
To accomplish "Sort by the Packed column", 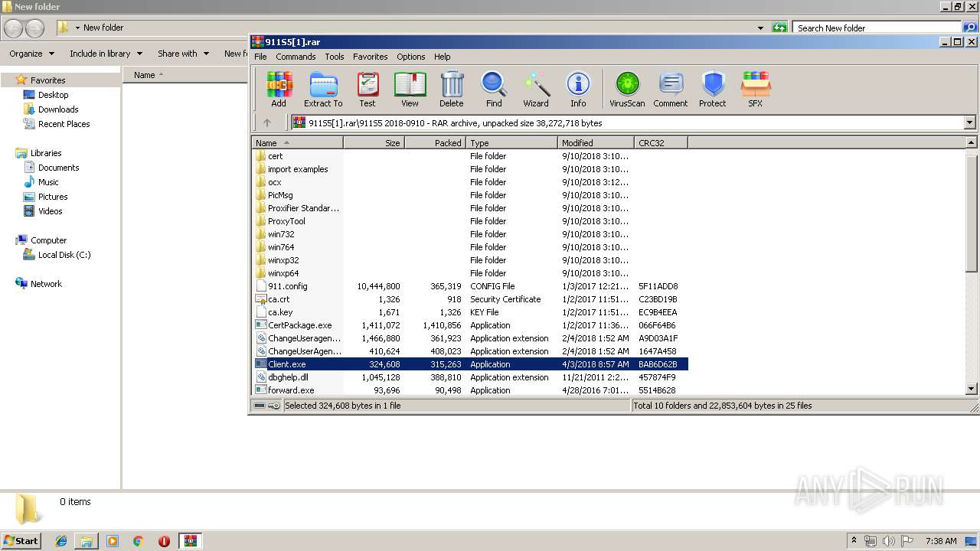I will 435,143.
